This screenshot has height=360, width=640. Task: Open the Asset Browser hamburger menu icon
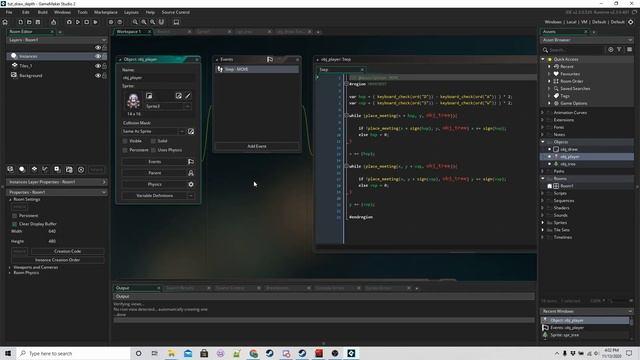coord(629,50)
